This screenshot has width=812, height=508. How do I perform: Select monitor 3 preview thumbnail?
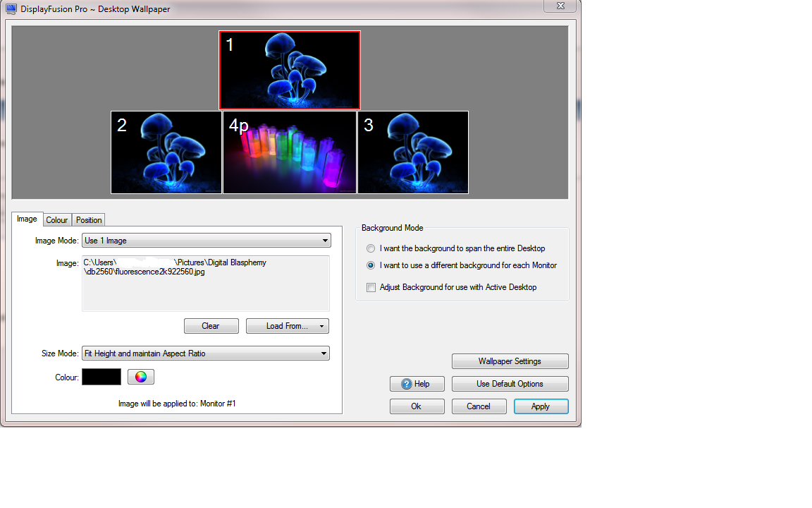tap(413, 152)
